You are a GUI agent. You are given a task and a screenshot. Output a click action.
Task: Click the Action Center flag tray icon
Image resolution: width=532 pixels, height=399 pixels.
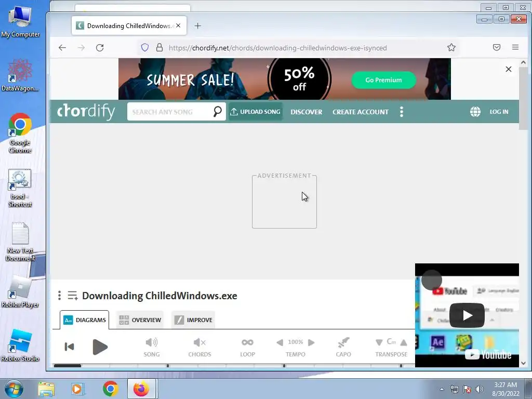click(467, 389)
